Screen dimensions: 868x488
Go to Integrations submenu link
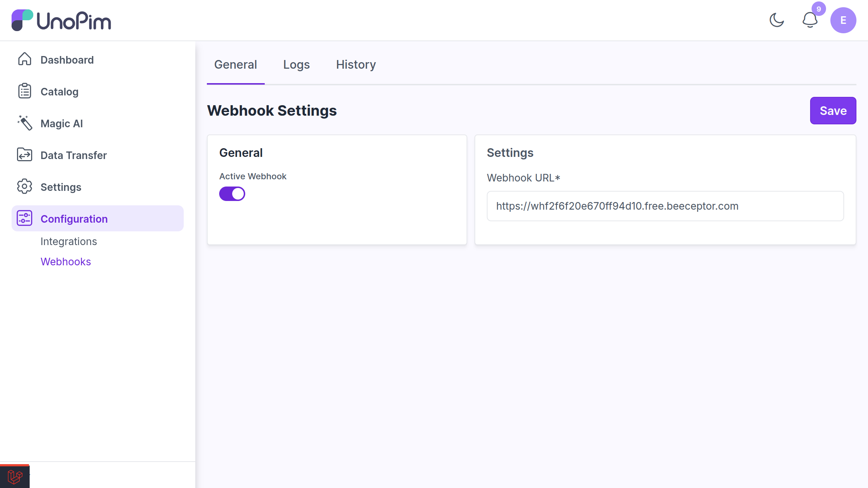[69, 241]
